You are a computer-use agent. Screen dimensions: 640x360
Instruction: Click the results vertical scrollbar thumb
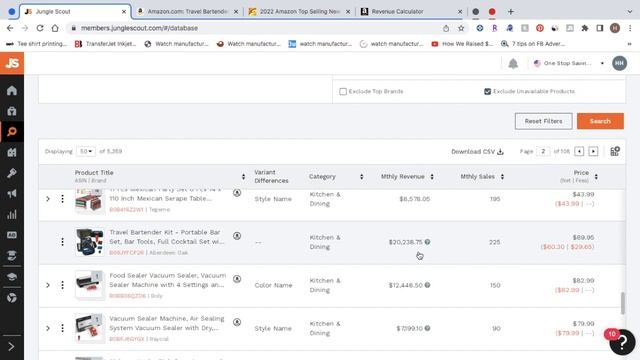[622, 303]
